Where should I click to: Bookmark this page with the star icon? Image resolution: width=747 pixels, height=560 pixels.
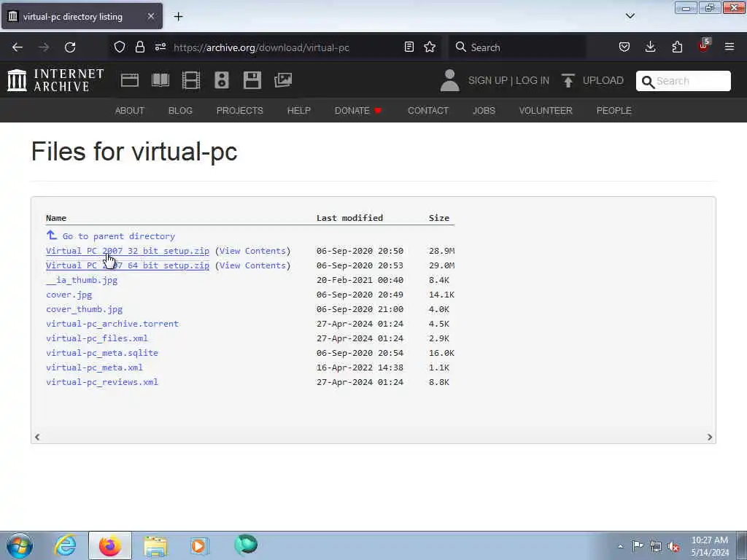[430, 47]
